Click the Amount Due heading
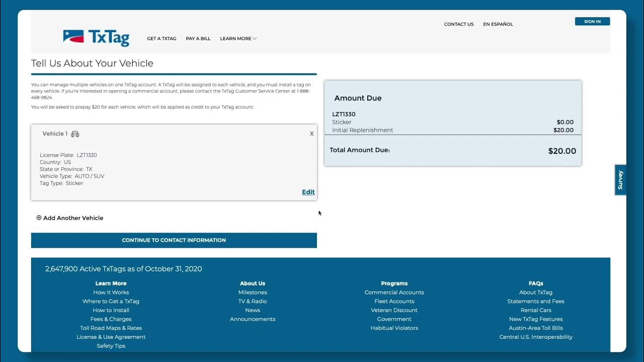 coord(358,98)
